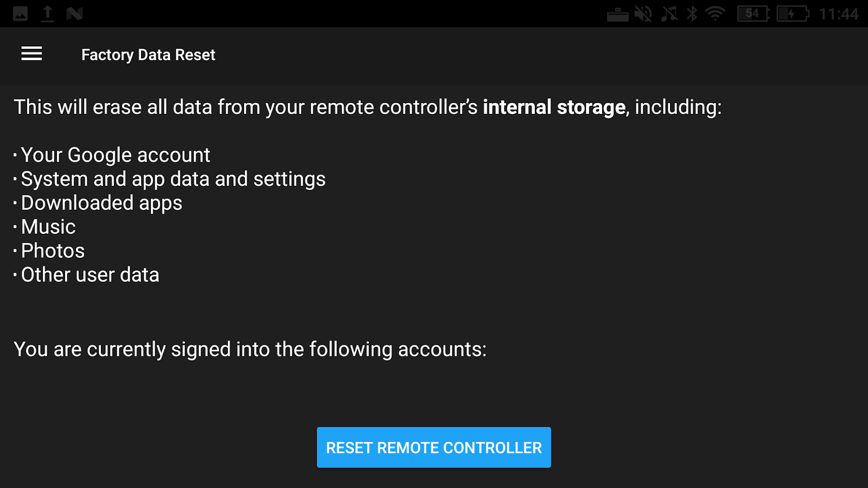Click the RESET REMOTE CONTROLLER button
The width and height of the screenshot is (868, 488).
434,447
